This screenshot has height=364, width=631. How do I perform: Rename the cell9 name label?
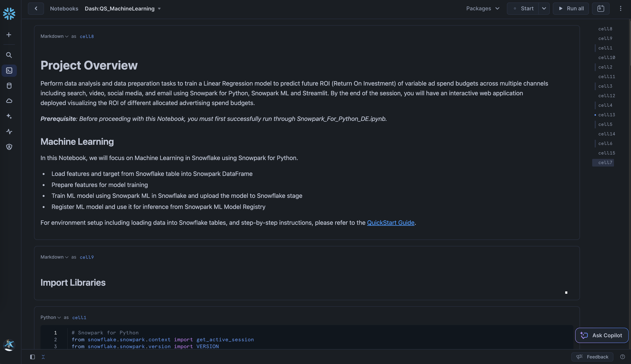pyautogui.click(x=87, y=257)
